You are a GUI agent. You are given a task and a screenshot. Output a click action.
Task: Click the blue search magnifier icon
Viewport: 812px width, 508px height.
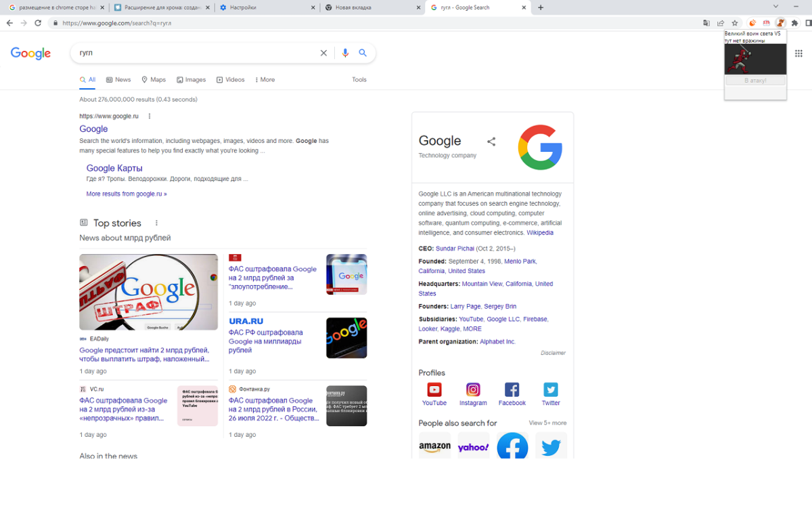point(363,53)
